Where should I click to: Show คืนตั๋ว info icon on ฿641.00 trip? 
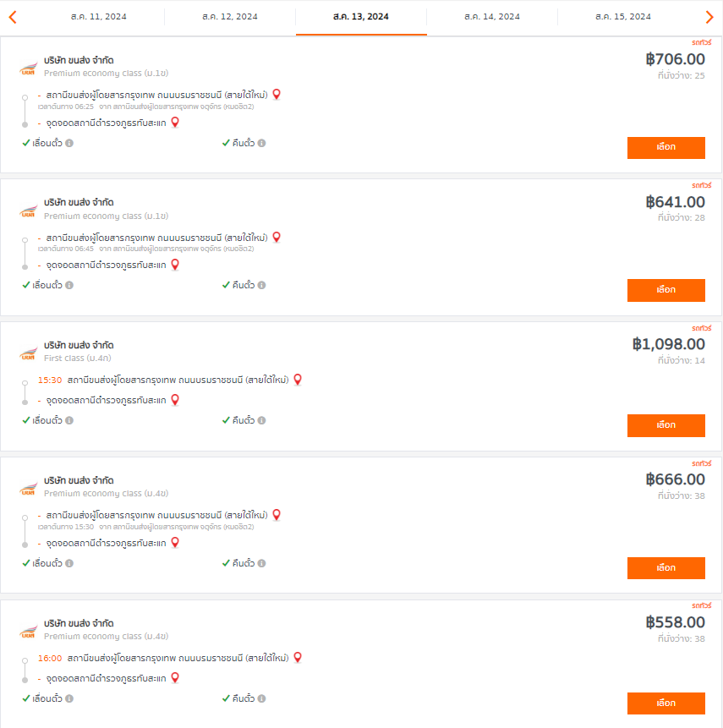[262, 285]
